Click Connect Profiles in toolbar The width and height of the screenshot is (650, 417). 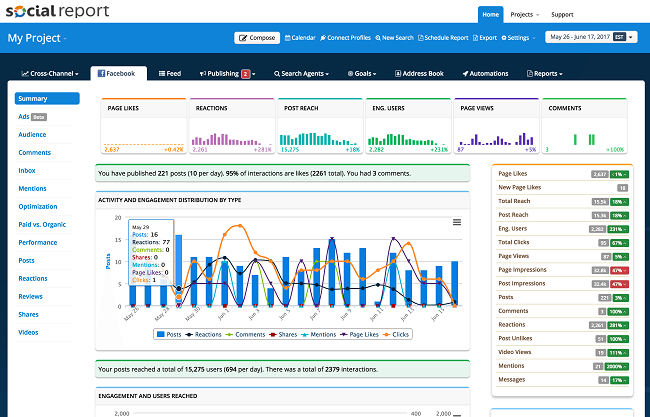coord(345,38)
